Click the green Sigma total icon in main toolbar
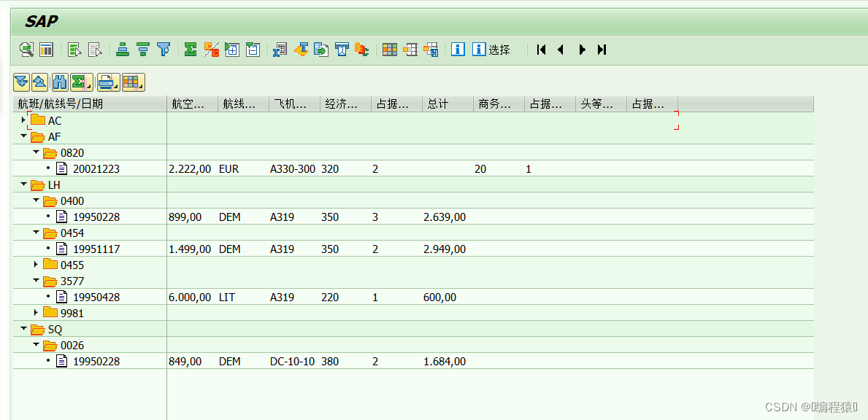 pyautogui.click(x=191, y=50)
